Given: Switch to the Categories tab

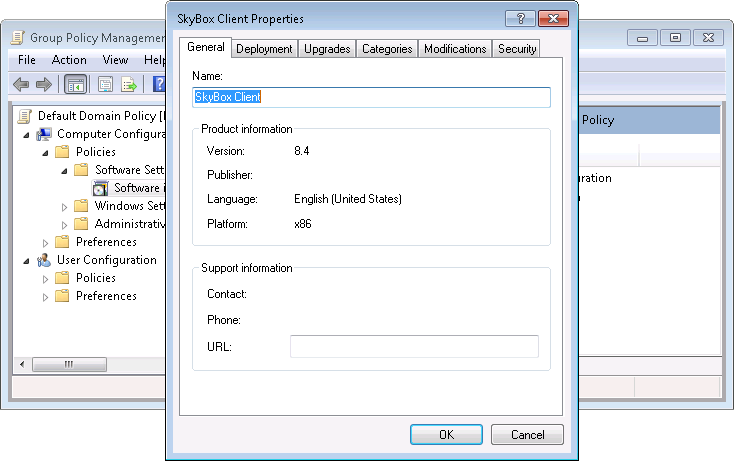Looking at the screenshot, I should click(x=387, y=49).
